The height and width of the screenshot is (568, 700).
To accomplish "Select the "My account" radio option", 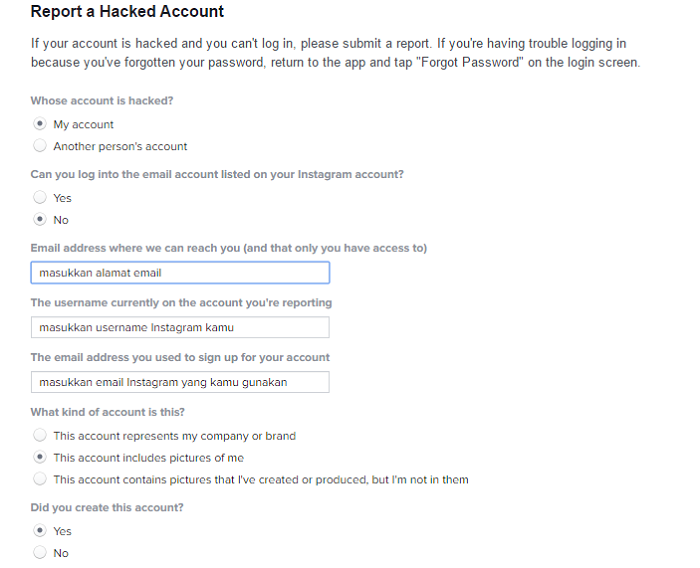I will (x=40, y=125).
